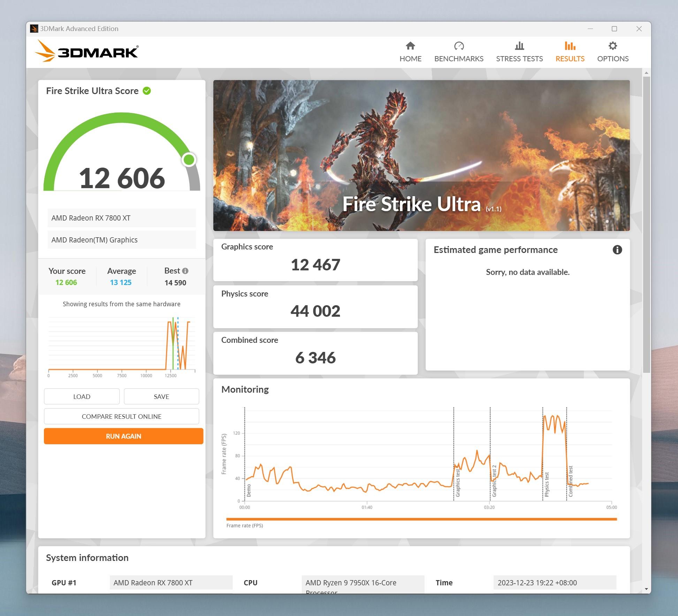Click green validation checkmark beside score title

147,91
